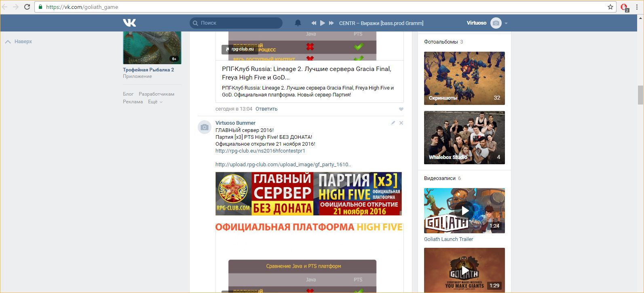The height and width of the screenshot is (293, 644).
Task: Open the Блог footer link
Action: (128, 94)
